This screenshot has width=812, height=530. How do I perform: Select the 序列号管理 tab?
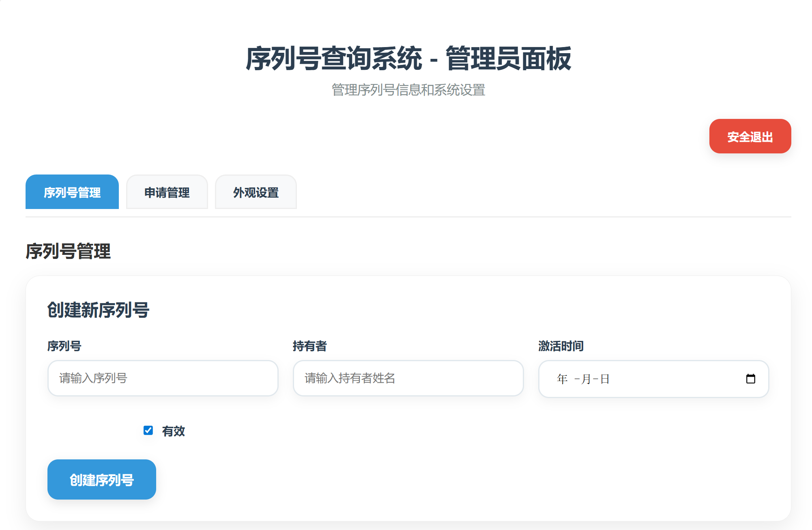[72, 192]
